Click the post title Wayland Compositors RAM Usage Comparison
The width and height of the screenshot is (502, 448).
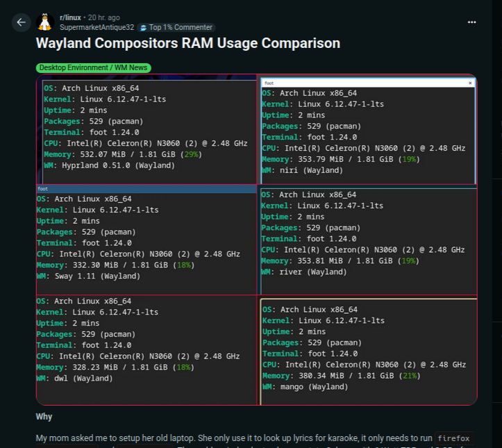coord(188,43)
